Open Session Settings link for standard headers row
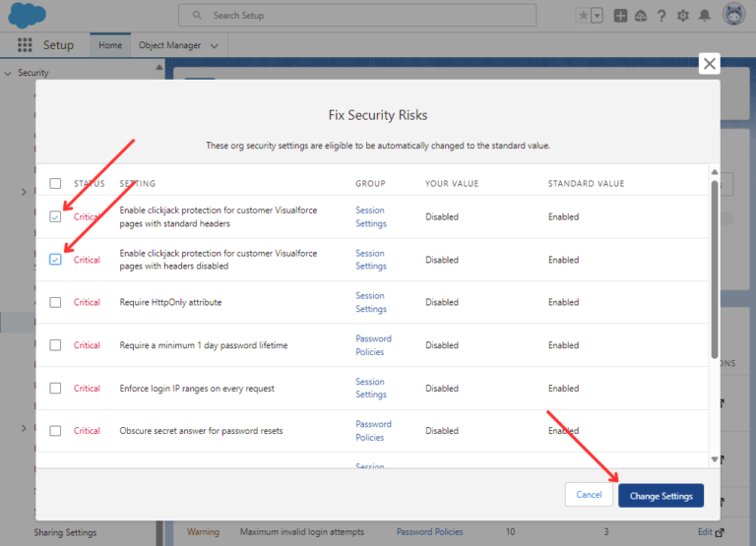The image size is (756, 546). (x=371, y=216)
